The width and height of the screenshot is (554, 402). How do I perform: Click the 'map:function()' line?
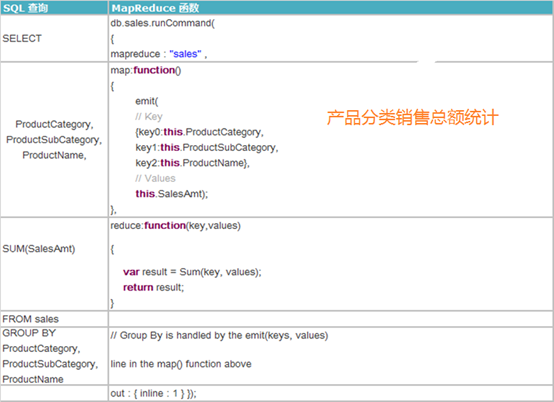[146, 70]
